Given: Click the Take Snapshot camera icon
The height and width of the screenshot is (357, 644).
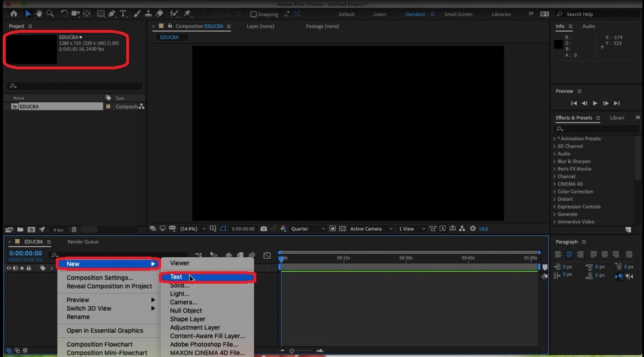Looking at the screenshot, I should click(x=264, y=228).
